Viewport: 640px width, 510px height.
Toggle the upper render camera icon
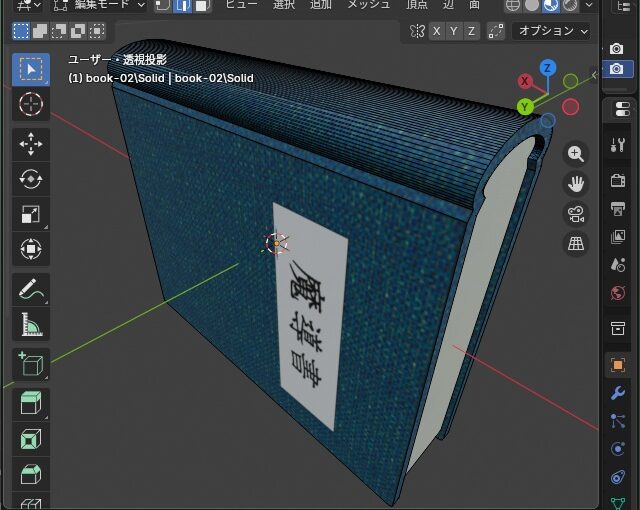pos(616,49)
